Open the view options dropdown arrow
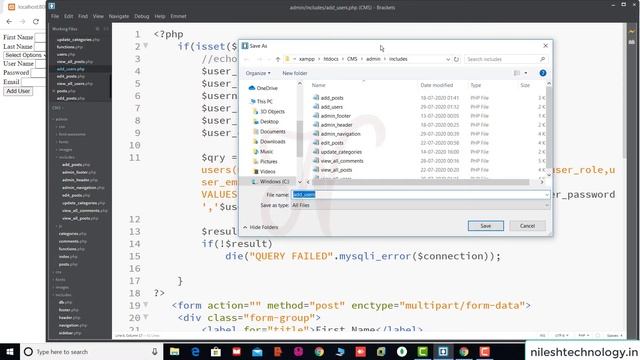Screen dimensions: 640x360 tap(526, 73)
